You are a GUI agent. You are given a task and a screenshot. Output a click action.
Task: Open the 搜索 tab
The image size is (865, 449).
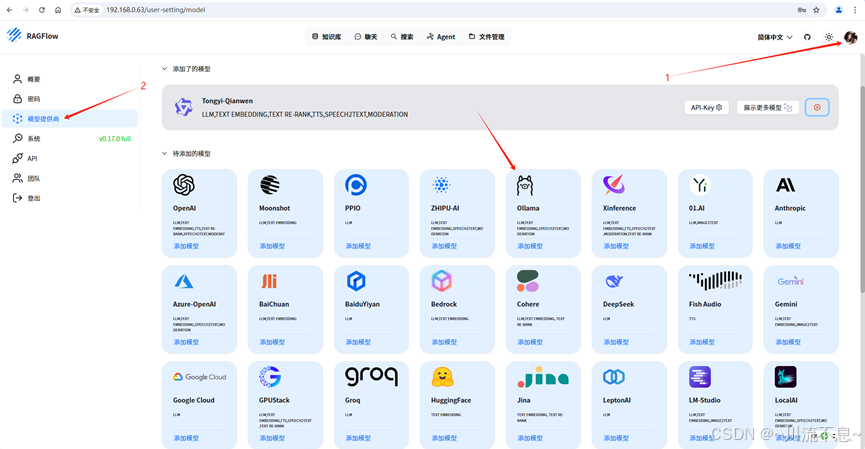(x=402, y=37)
